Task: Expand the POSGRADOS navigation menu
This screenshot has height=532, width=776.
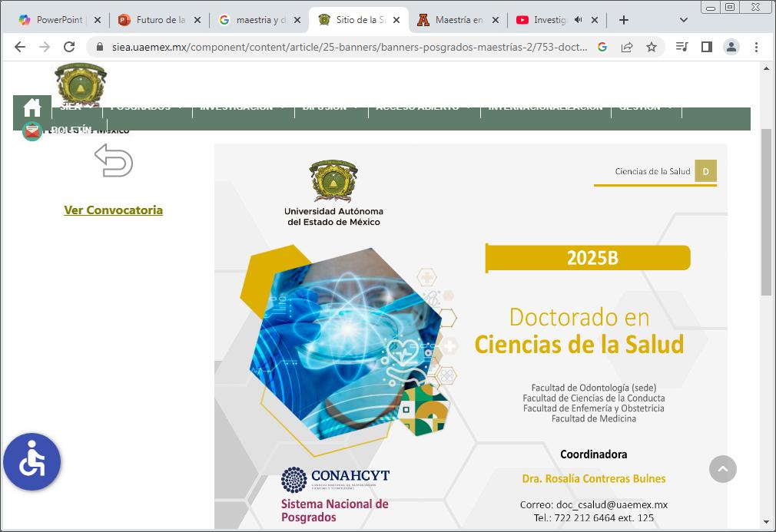Action: click(x=147, y=107)
